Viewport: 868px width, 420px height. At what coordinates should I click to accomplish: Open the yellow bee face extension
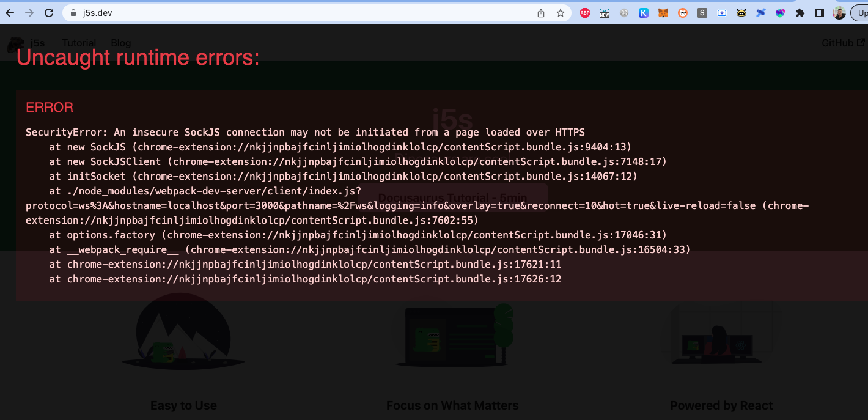741,13
